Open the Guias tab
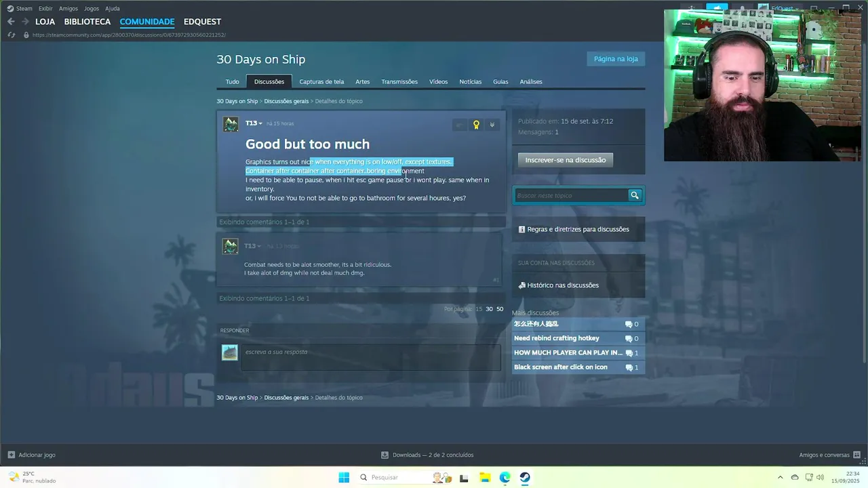 pyautogui.click(x=500, y=81)
